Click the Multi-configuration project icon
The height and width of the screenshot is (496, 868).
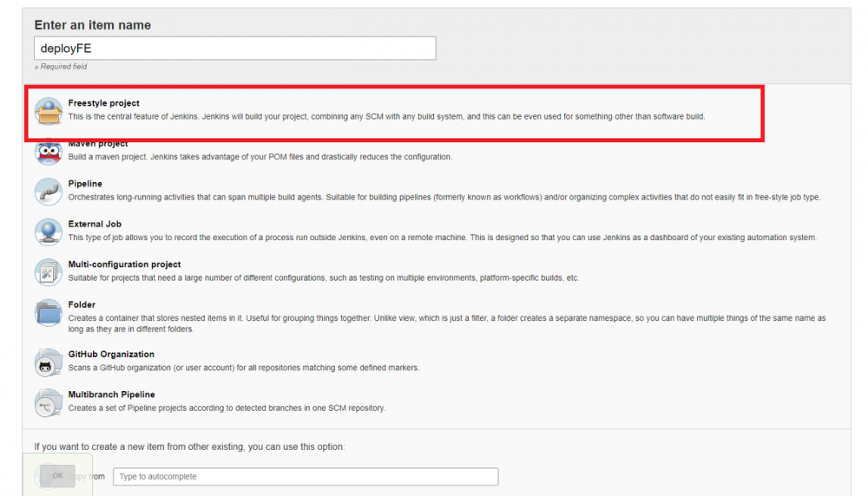pos(48,272)
